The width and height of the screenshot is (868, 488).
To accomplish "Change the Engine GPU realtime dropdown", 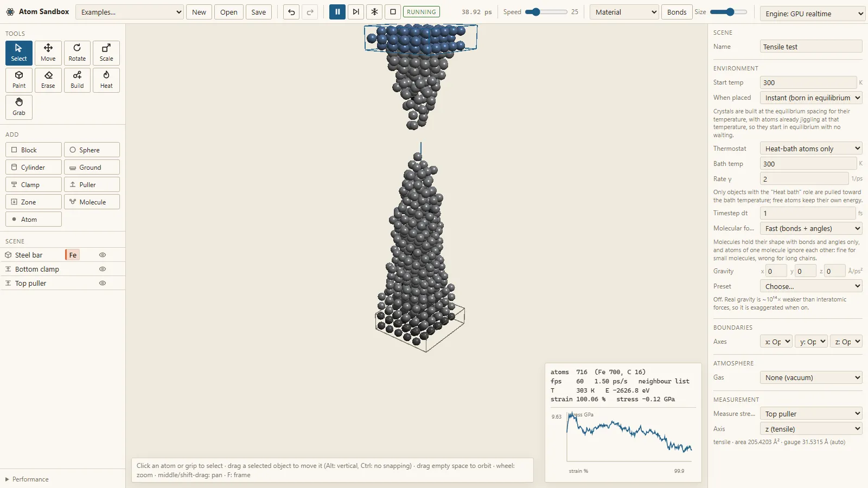I will 812,14.
